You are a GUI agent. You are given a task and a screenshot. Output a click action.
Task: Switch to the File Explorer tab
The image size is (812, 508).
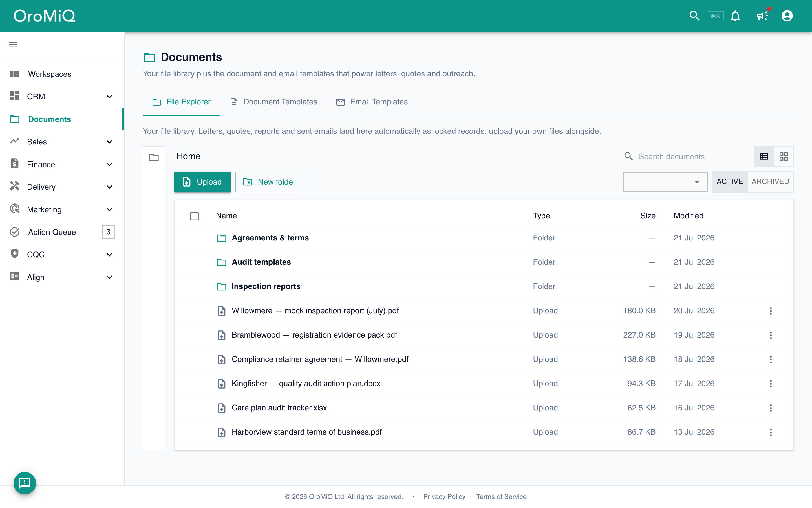tap(181, 102)
